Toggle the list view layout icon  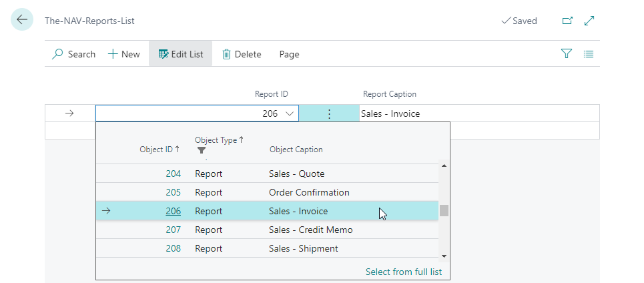click(x=589, y=54)
